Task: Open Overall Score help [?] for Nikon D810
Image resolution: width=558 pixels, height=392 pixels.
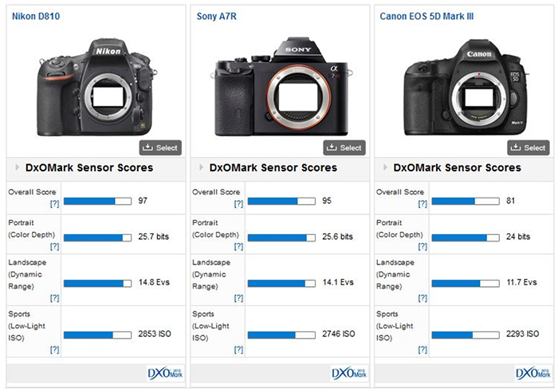Action: 54,204
